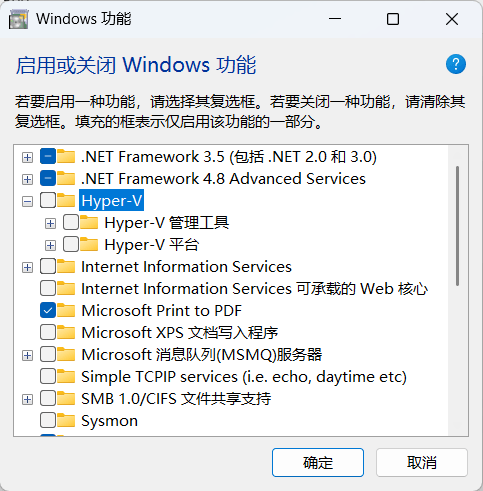The height and width of the screenshot is (491, 483).
Task: Click the 取消 button
Action: click(x=422, y=462)
